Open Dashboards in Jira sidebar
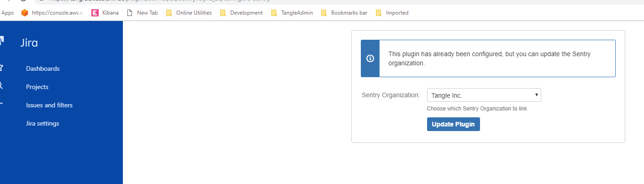The height and width of the screenshot is (184, 644). coord(43,68)
